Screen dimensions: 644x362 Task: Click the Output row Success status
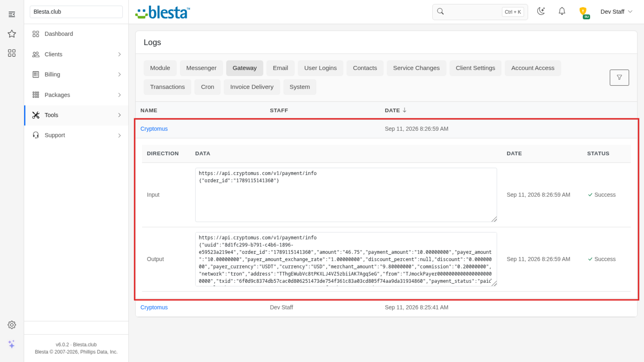point(602,259)
